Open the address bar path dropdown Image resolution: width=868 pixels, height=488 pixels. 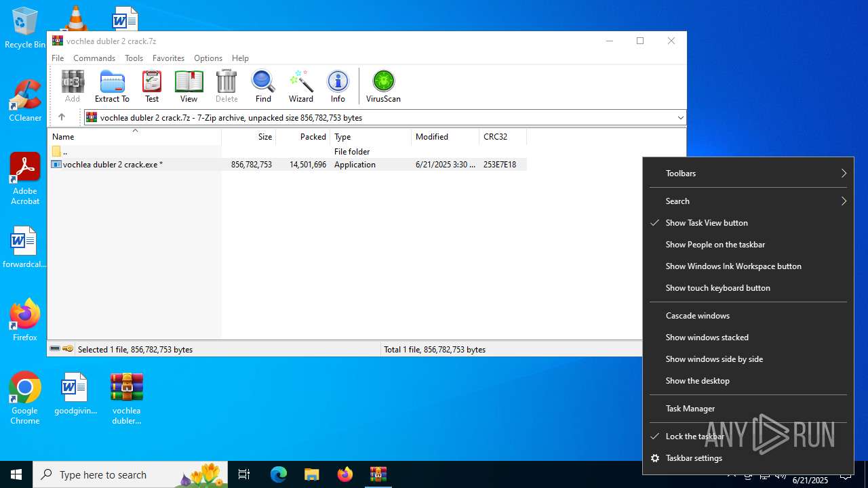coord(680,117)
